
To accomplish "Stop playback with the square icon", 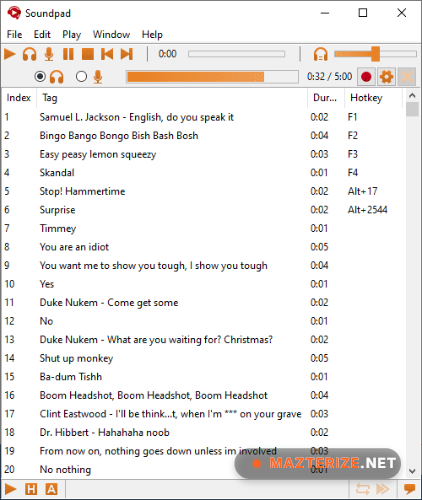I will [x=88, y=54].
